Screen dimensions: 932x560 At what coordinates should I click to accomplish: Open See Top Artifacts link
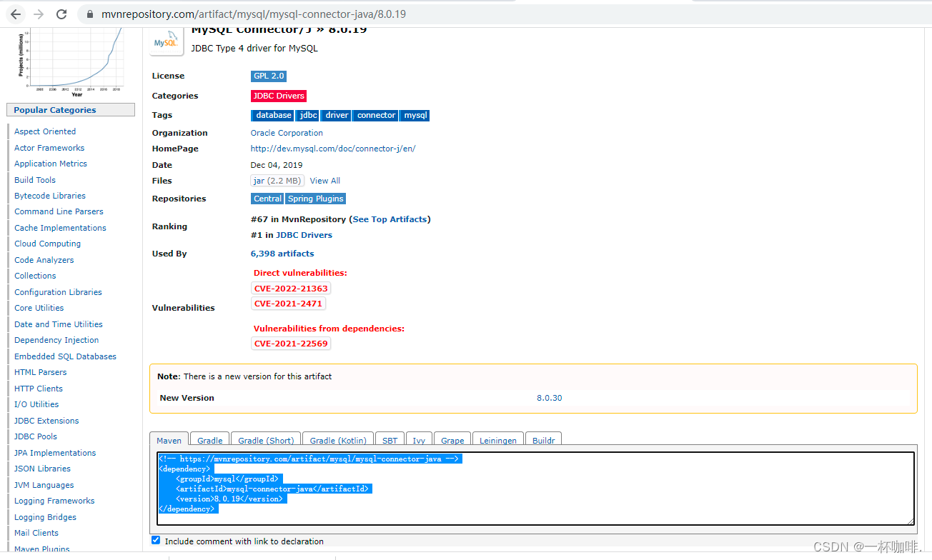pyautogui.click(x=390, y=219)
